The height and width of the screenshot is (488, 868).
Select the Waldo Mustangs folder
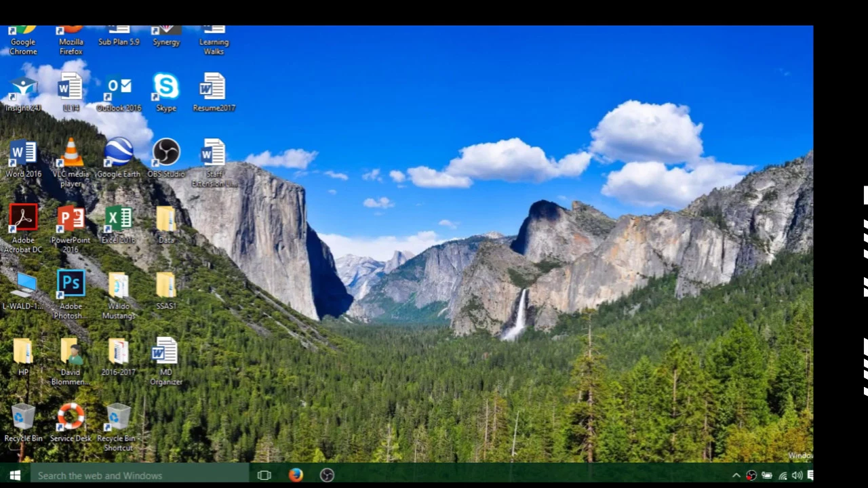(119, 295)
